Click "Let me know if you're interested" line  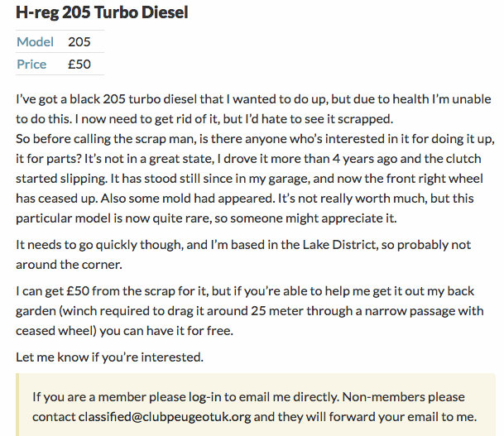109,357
